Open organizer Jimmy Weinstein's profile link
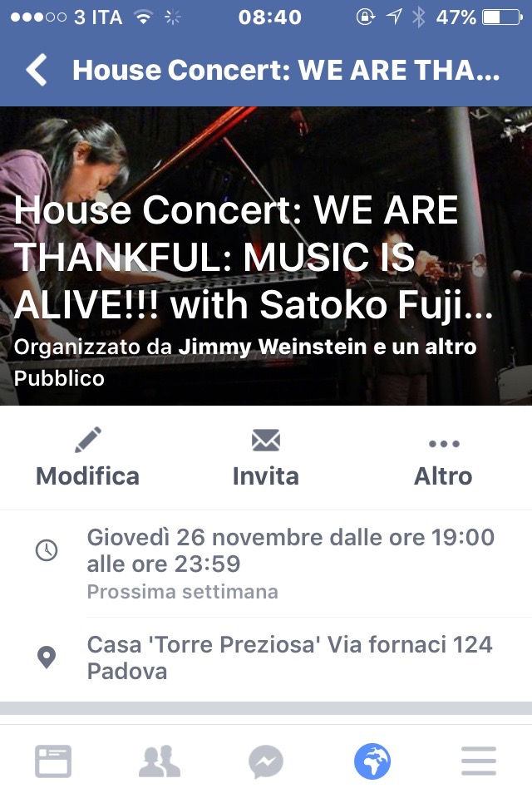 (x=273, y=347)
